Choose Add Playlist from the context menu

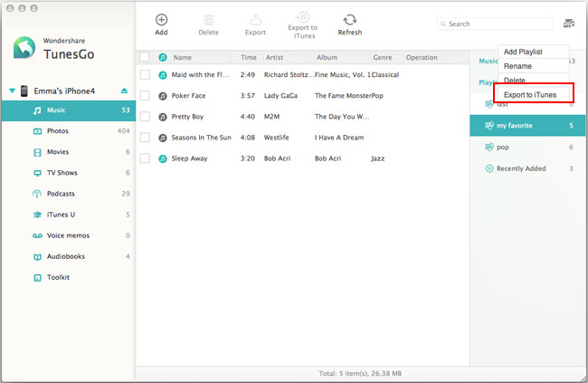pos(534,52)
